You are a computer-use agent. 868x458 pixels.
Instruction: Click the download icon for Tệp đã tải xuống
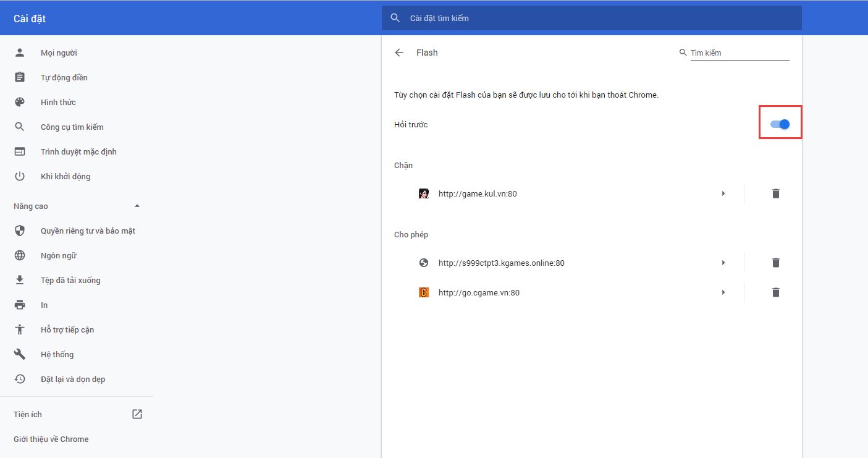(20, 280)
